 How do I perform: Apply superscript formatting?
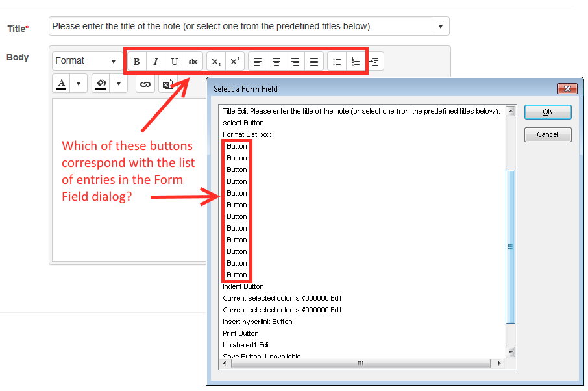[x=235, y=62]
